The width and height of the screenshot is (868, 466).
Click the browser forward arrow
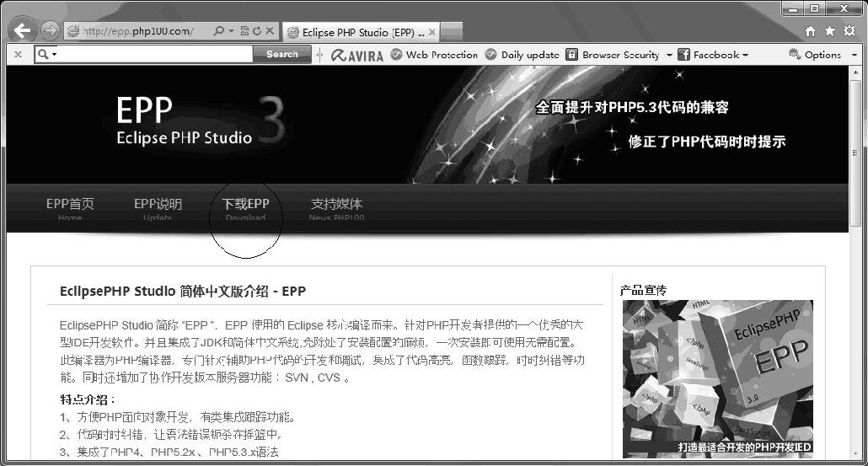click(51, 30)
